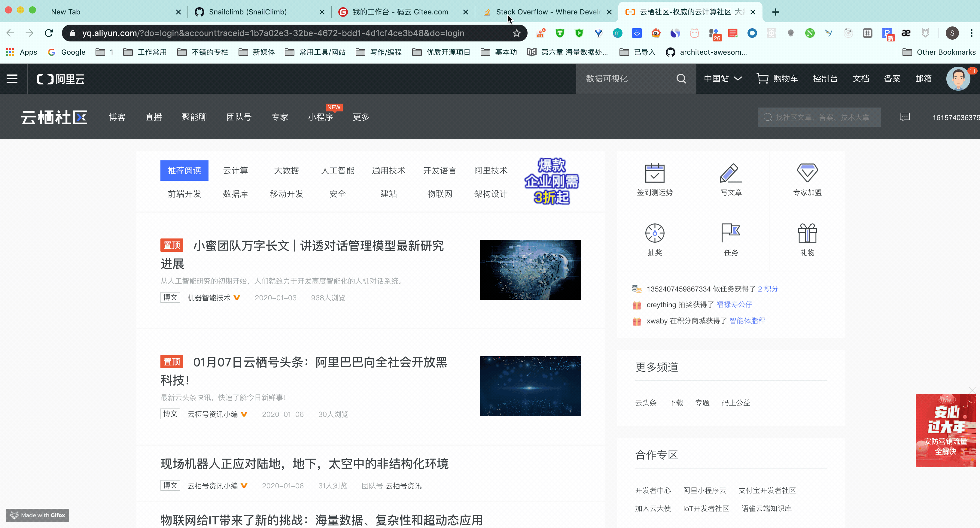The height and width of the screenshot is (528, 980).
Task: Open the message bubble icon near the search box
Action: (x=905, y=117)
